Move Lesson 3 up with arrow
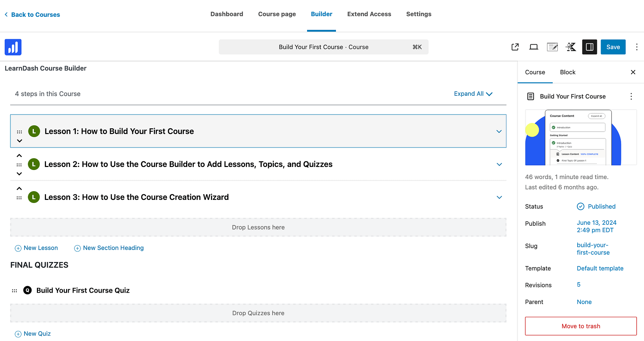This screenshot has height=341, width=644. point(19,188)
